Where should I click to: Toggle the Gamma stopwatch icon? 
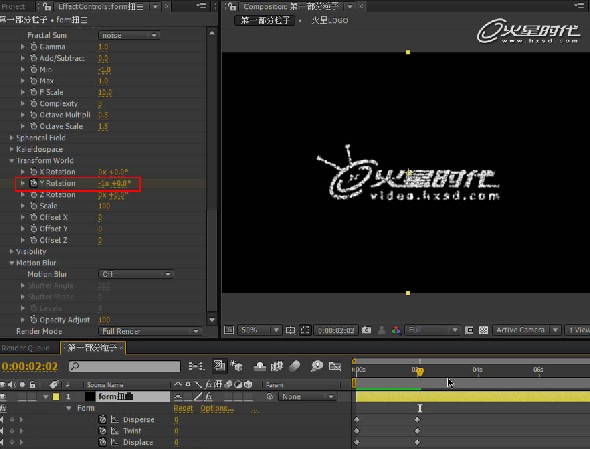[x=33, y=47]
